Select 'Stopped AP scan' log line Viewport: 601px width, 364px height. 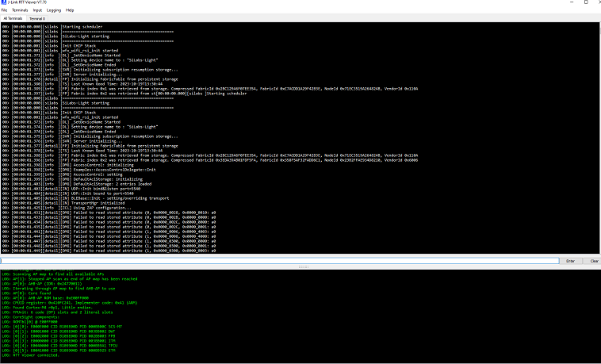[69, 279]
